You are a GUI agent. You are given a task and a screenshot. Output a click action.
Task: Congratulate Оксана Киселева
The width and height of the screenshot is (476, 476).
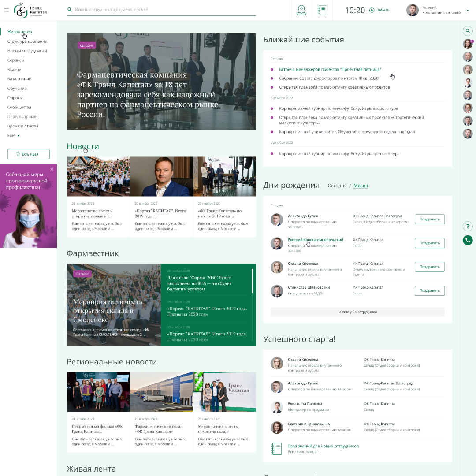click(x=430, y=267)
